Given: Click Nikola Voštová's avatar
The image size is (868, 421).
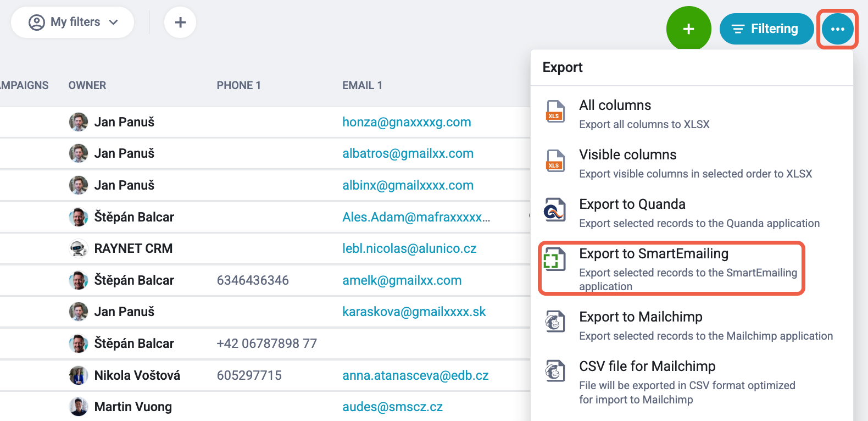Looking at the screenshot, I should 79,375.
